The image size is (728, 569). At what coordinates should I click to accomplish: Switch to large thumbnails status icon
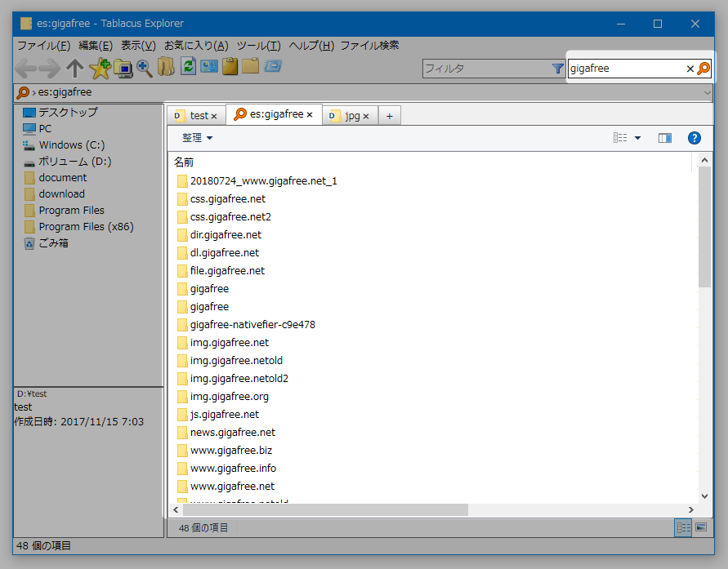click(701, 527)
